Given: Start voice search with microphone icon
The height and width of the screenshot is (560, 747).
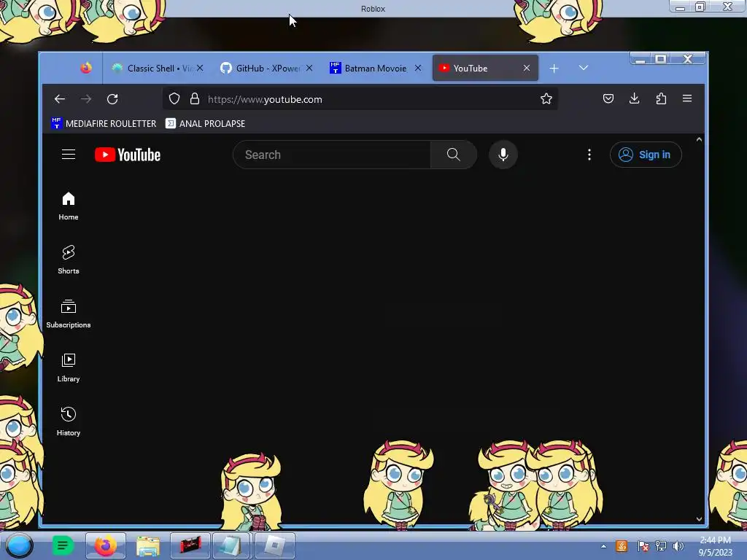Looking at the screenshot, I should (503, 155).
